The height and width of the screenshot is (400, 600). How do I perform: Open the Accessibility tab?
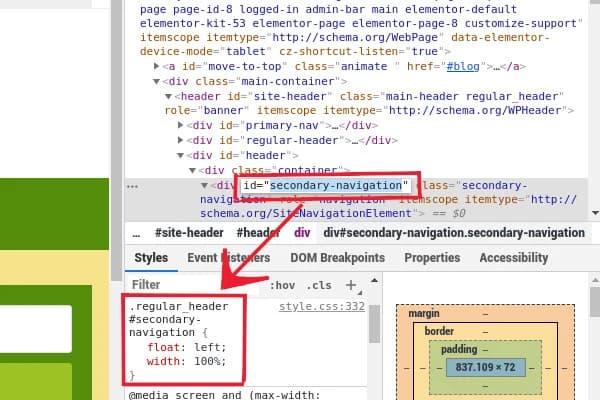514,258
